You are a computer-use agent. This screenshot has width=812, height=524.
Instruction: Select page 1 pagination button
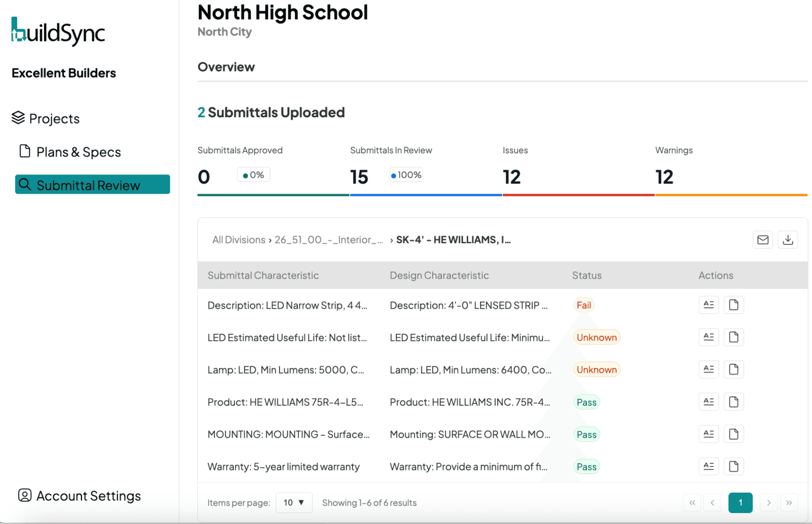point(740,502)
